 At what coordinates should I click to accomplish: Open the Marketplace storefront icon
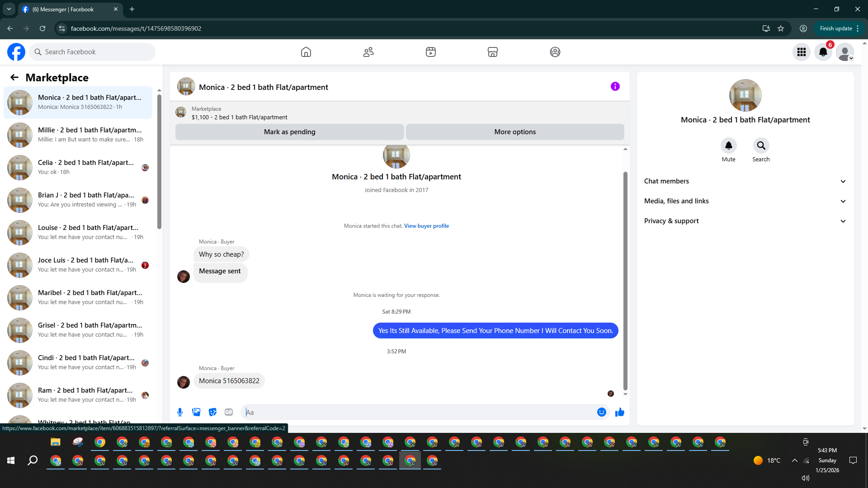coord(493,52)
